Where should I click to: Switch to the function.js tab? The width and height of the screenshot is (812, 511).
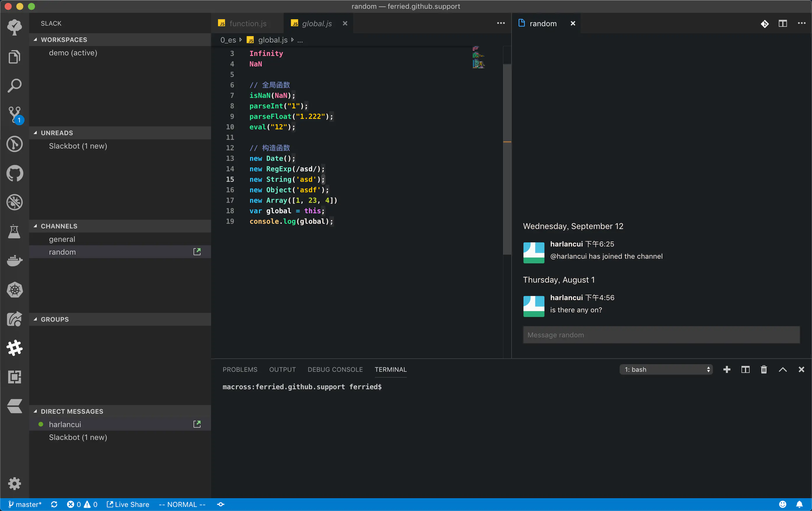pos(247,23)
